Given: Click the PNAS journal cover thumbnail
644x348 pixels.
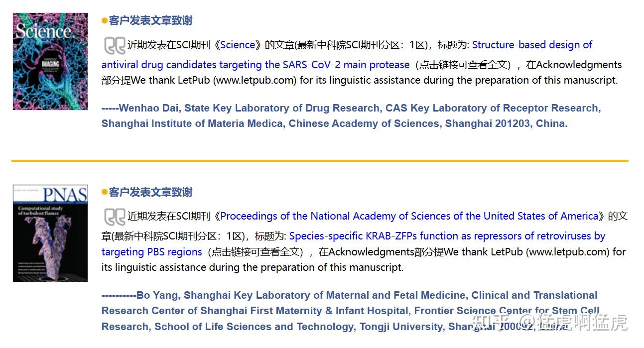Looking at the screenshot, I should click(50, 233).
